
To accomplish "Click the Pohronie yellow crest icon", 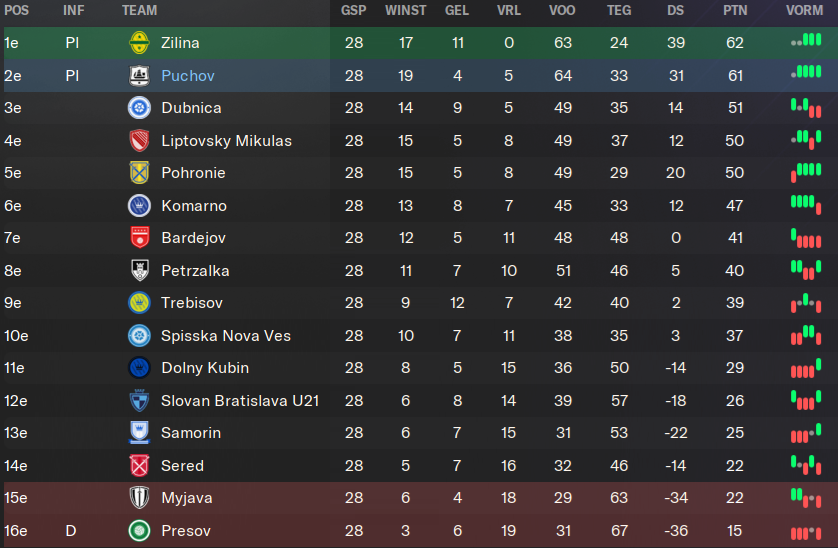I will pyautogui.click(x=139, y=173).
